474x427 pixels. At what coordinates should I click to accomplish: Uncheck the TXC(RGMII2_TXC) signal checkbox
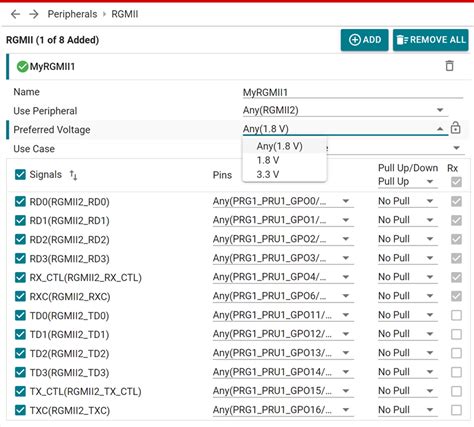(20, 410)
